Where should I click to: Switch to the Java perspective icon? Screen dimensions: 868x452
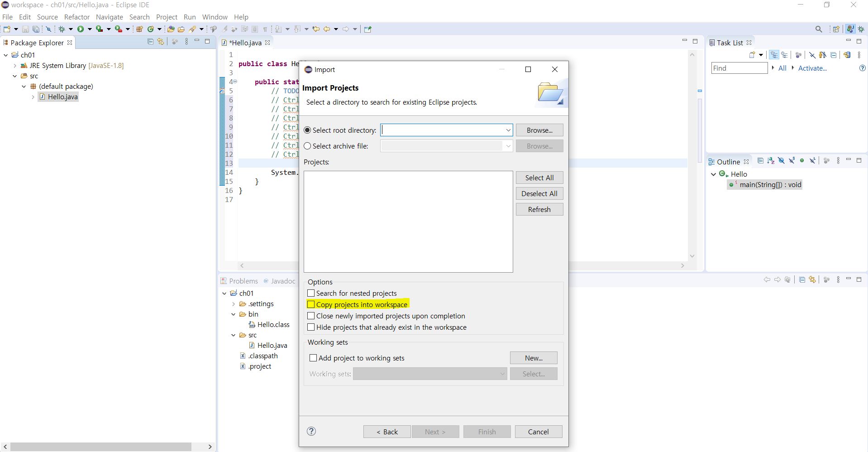(850, 29)
